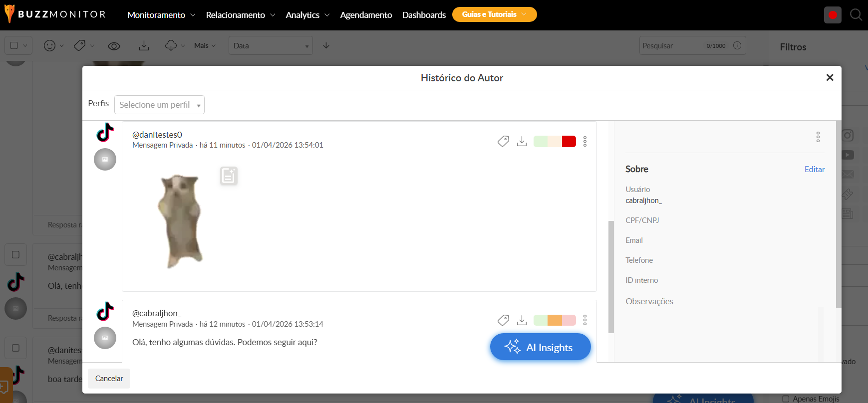Expand the Guias e Tutoriais dropdown

pos(494,14)
